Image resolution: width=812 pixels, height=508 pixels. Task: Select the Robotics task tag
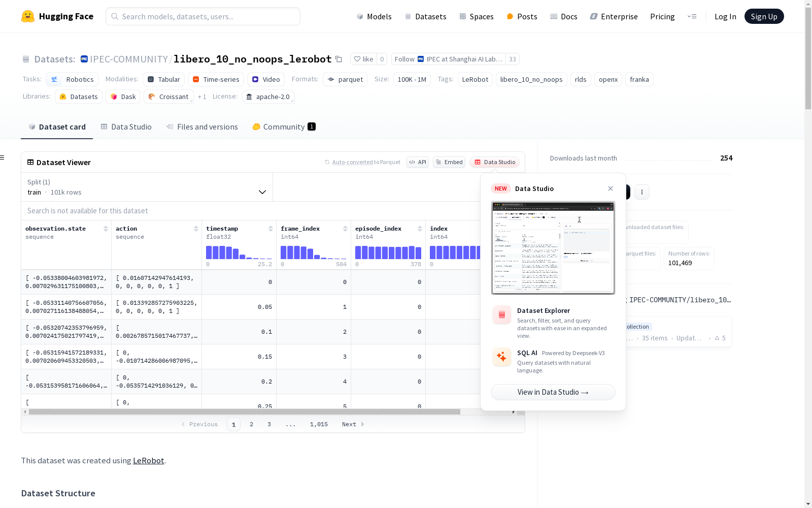72,79
